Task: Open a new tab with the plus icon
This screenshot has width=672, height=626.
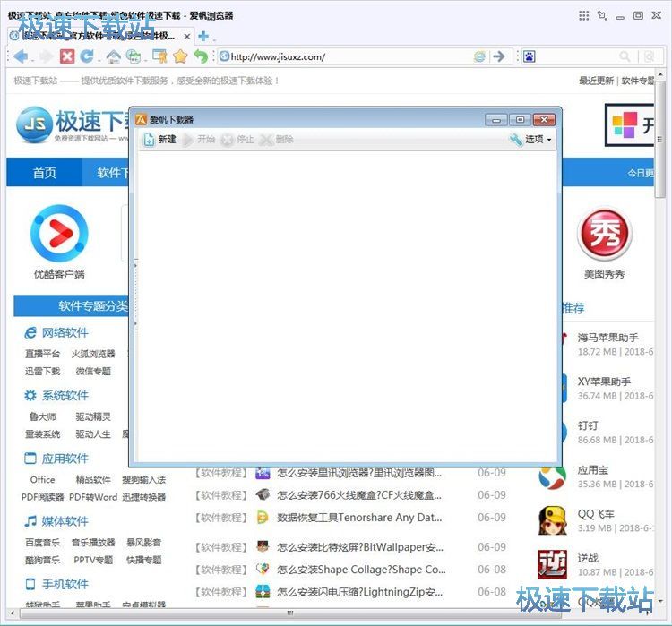Action: click(203, 37)
